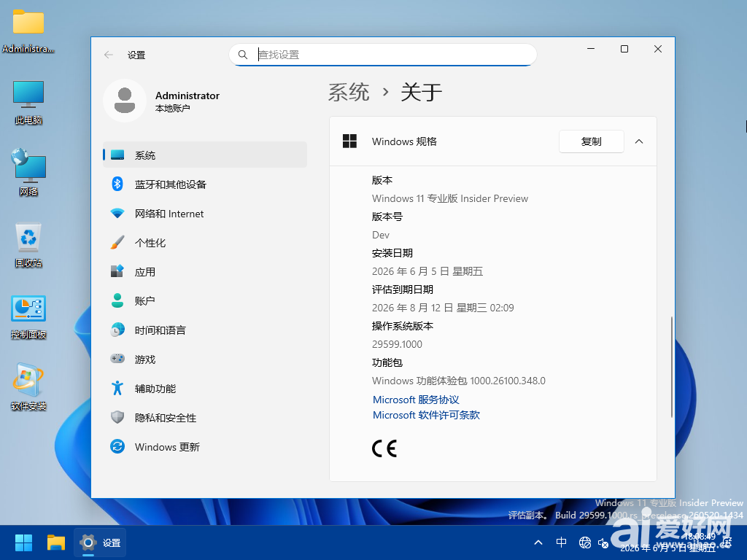Click 系统 in the breadcrumb
Screen dimensions: 747x560
click(x=349, y=92)
